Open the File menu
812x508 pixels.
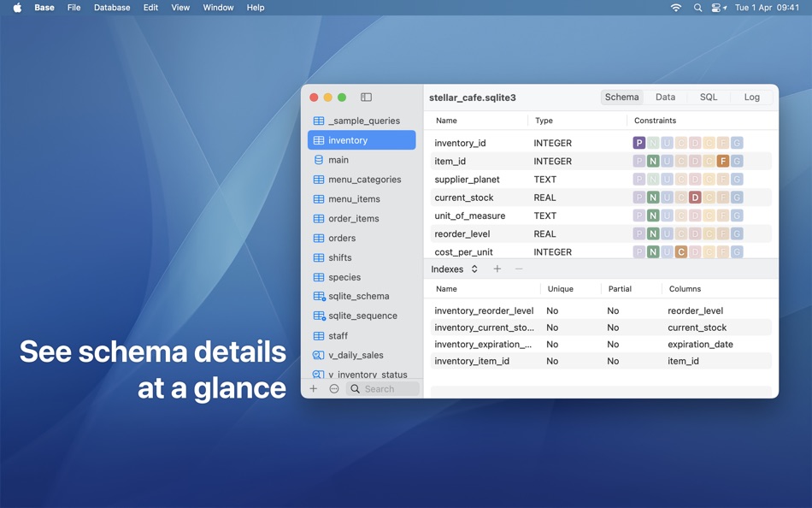[x=74, y=7]
